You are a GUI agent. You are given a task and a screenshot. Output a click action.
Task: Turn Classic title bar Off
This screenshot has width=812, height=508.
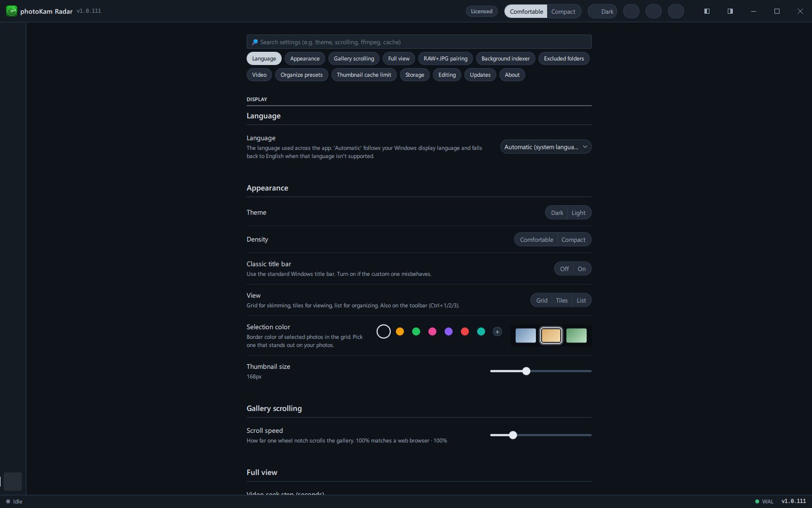click(x=564, y=269)
